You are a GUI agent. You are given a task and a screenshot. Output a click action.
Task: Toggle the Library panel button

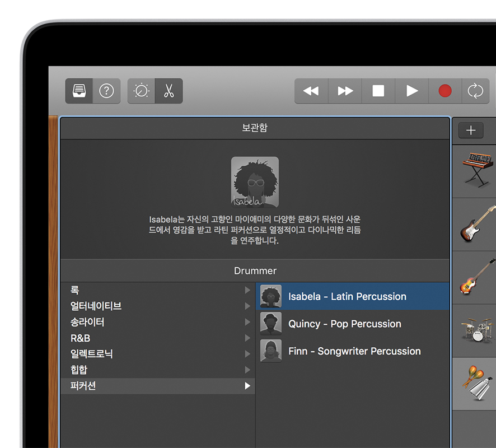coord(79,91)
